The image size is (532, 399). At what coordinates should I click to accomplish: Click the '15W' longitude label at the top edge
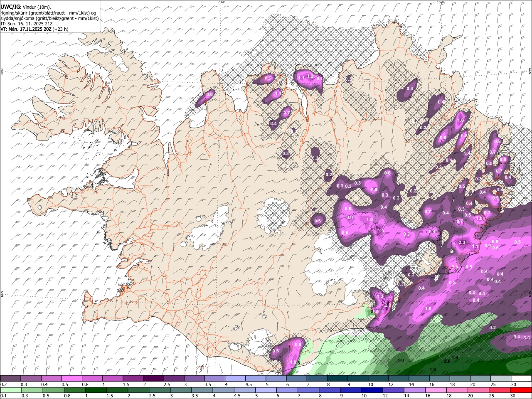pyautogui.click(x=440, y=2)
